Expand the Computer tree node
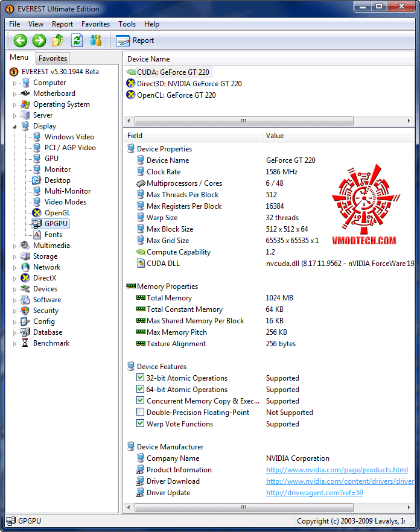The height and width of the screenshot is (532, 420). pos(14,83)
